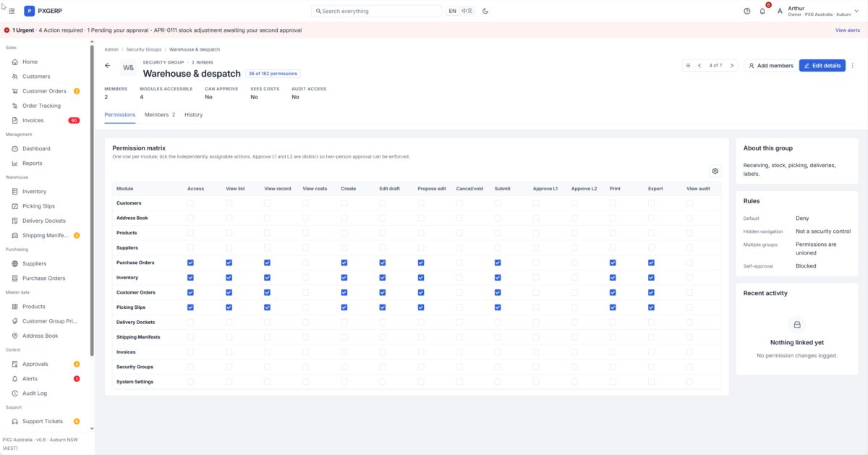Open Shipping Manifests in the sidebar
Image resolution: width=868 pixels, height=455 pixels.
(x=45, y=235)
